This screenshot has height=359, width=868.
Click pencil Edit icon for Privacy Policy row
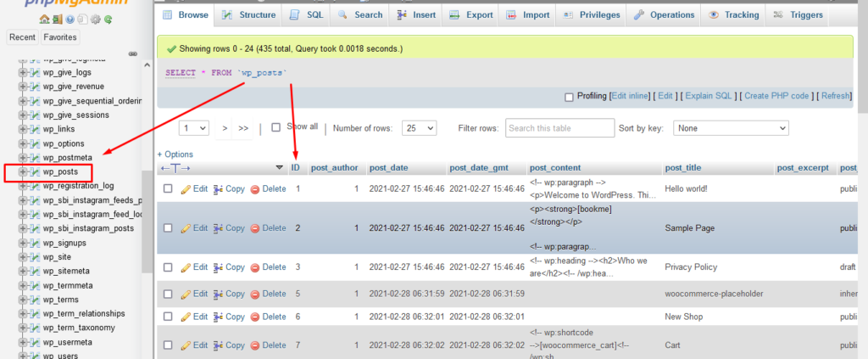click(x=186, y=267)
